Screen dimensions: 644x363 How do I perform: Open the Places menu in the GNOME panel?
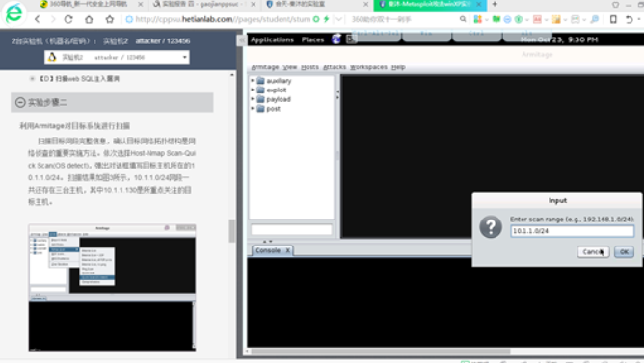[312, 39]
